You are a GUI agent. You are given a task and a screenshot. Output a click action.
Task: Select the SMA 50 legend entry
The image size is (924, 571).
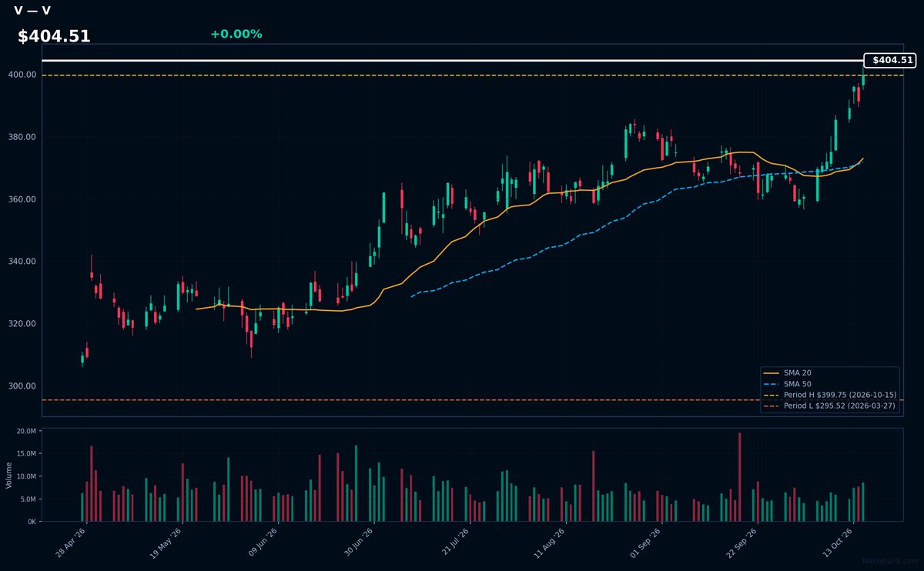(x=786, y=383)
